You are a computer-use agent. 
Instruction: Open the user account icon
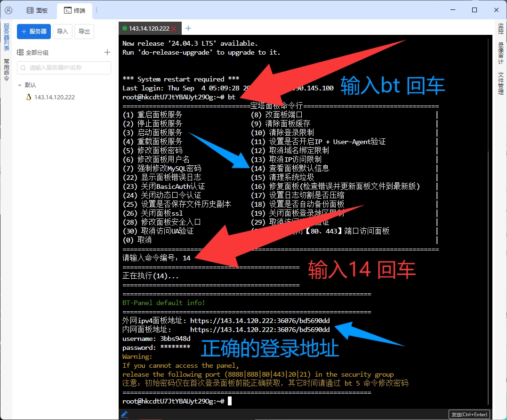coord(9,10)
